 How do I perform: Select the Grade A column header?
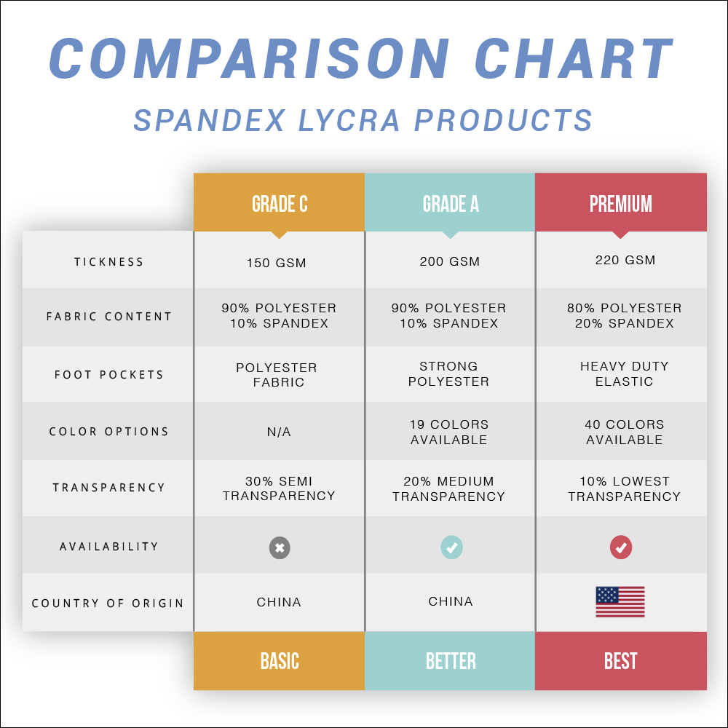pos(451,203)
